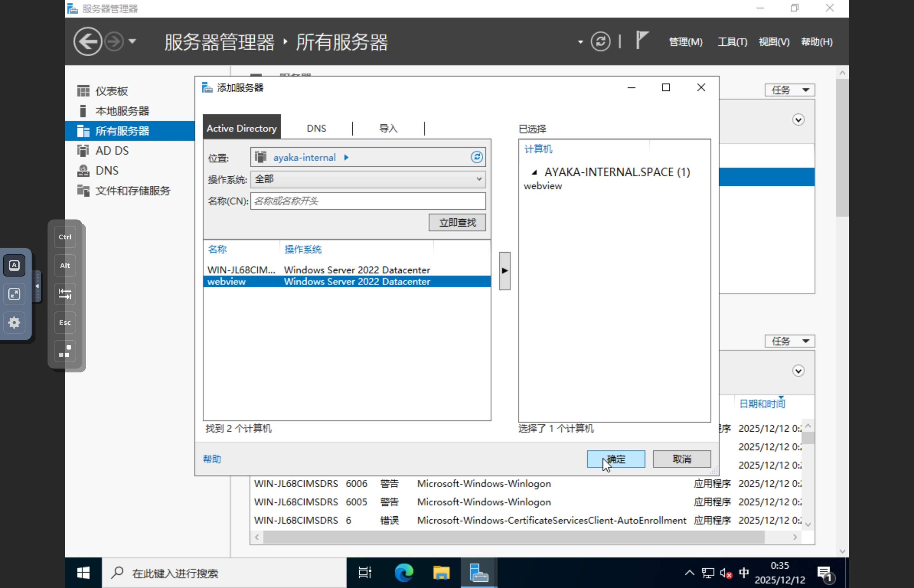Open the operating system dropdown
This screenshot has height=588, width=914.
tap(368, 179)
